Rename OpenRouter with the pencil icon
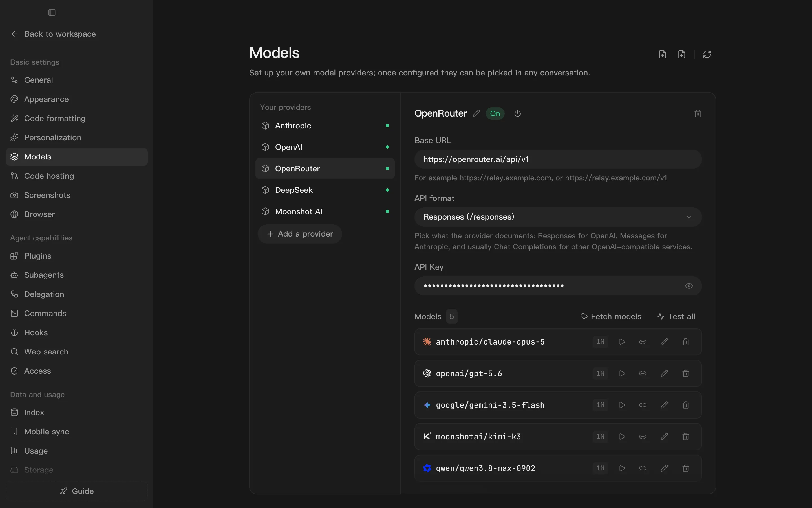Image resolution: width=812 pixels, height=508 pixels. (476, 113)
